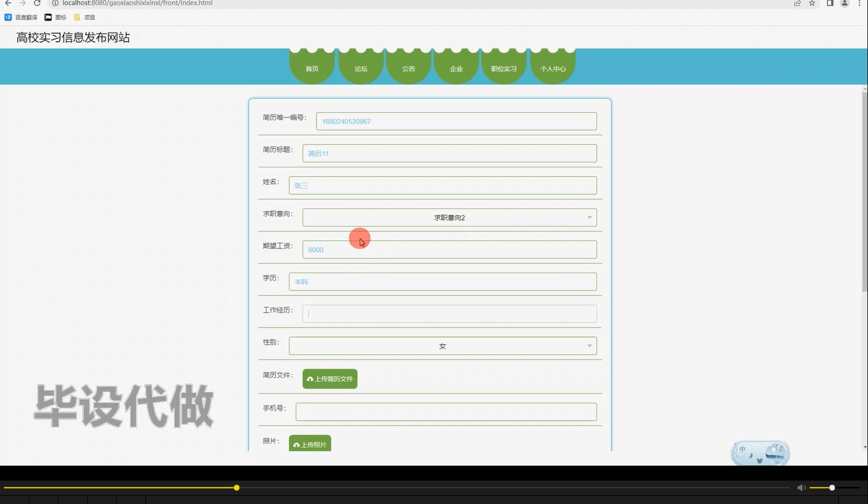Click the page reload icon
868x504 pixels.
pos(35,3)
